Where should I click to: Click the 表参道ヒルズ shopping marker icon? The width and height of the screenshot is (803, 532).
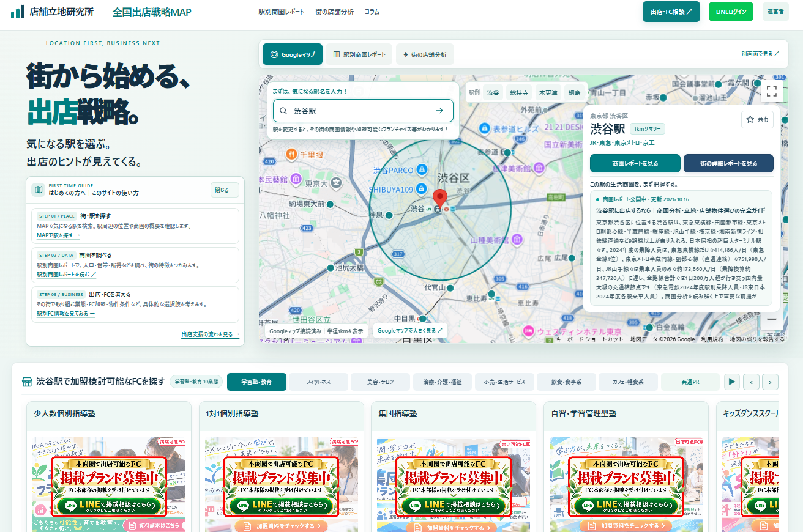click(x=484, y=128)
